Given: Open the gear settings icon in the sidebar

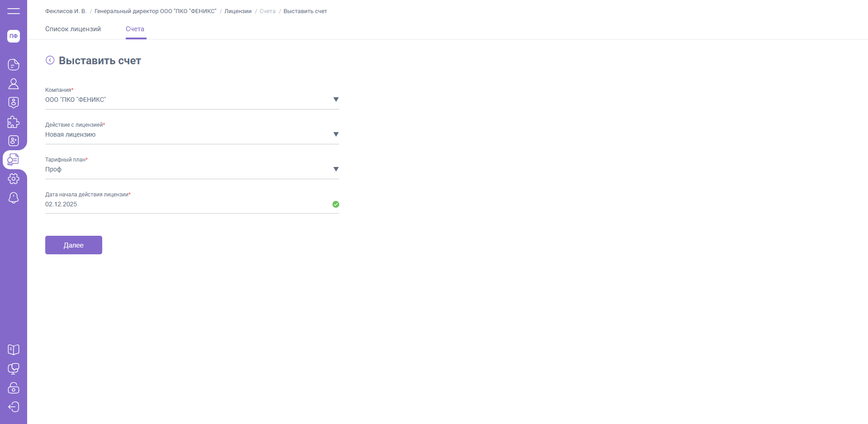Looking at the screenshot, I should coord(14,179).
